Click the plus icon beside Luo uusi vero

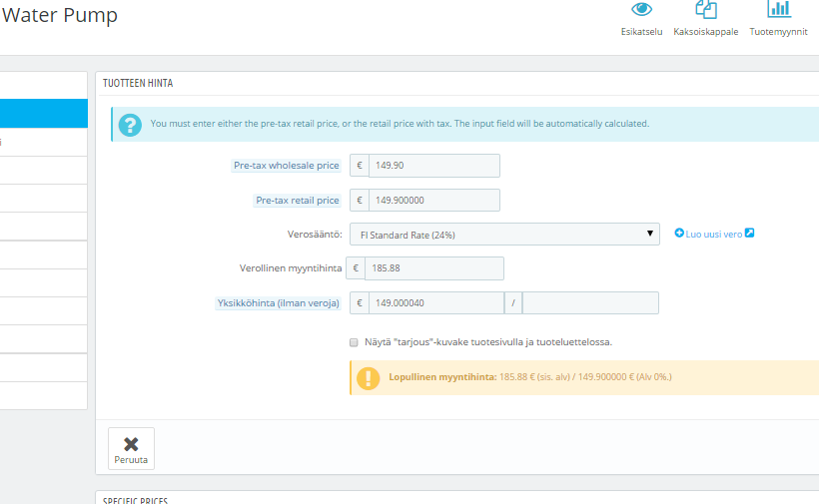click(x=679, y=234)
